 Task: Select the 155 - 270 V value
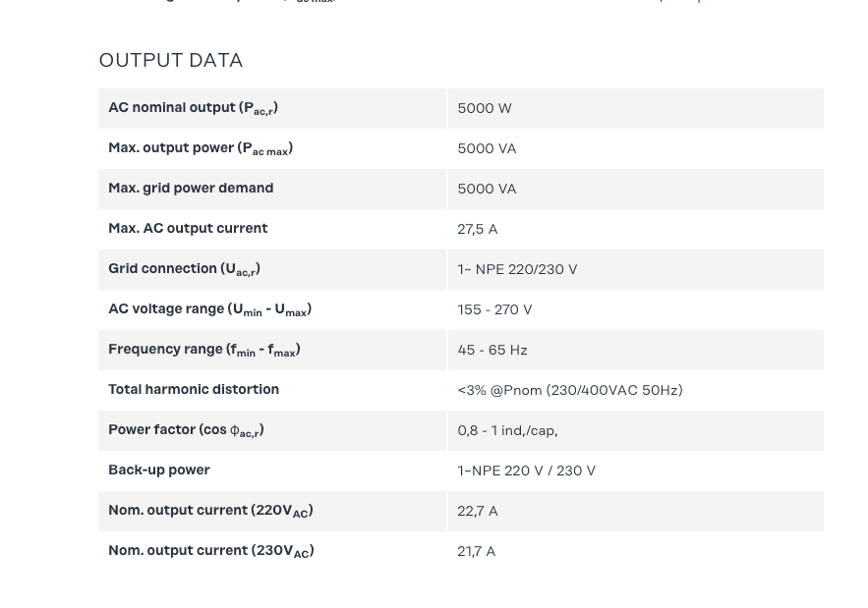pos(494,310)
